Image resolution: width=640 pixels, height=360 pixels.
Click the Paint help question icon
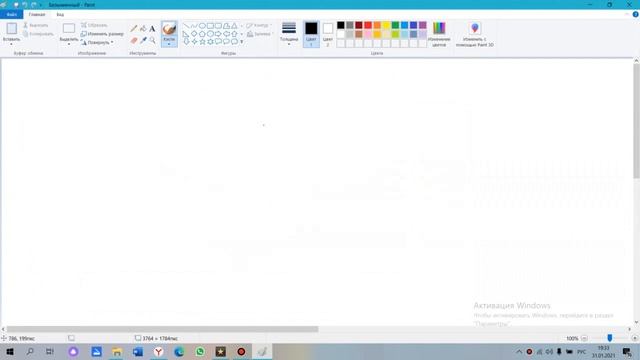coord(636,14)
